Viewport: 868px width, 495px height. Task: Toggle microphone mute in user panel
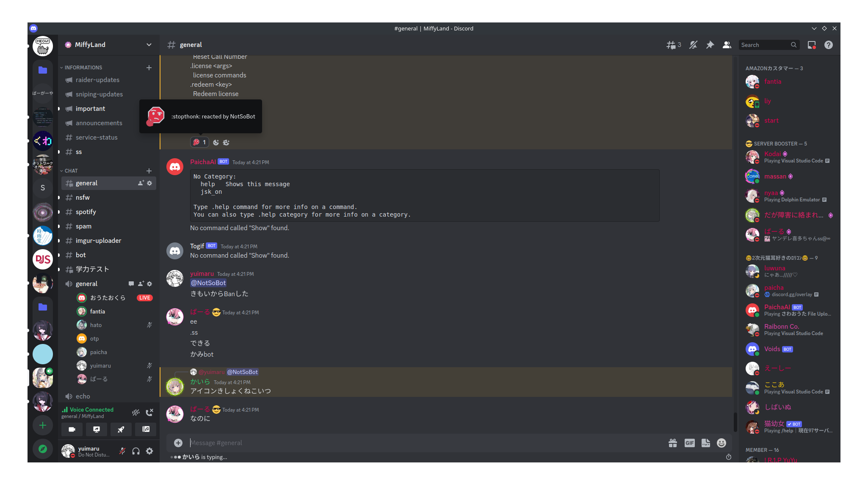click(x=122, y=451)
